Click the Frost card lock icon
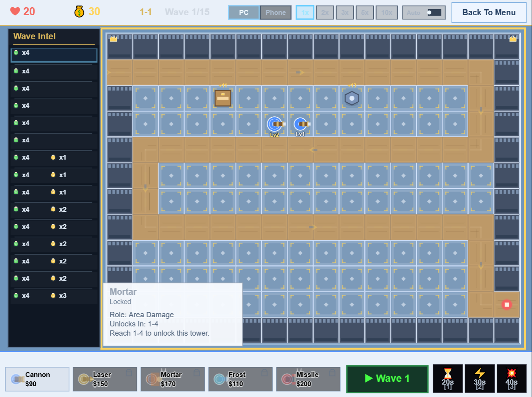Viewport: 532px width, 397px height. [x=264, y=373]
